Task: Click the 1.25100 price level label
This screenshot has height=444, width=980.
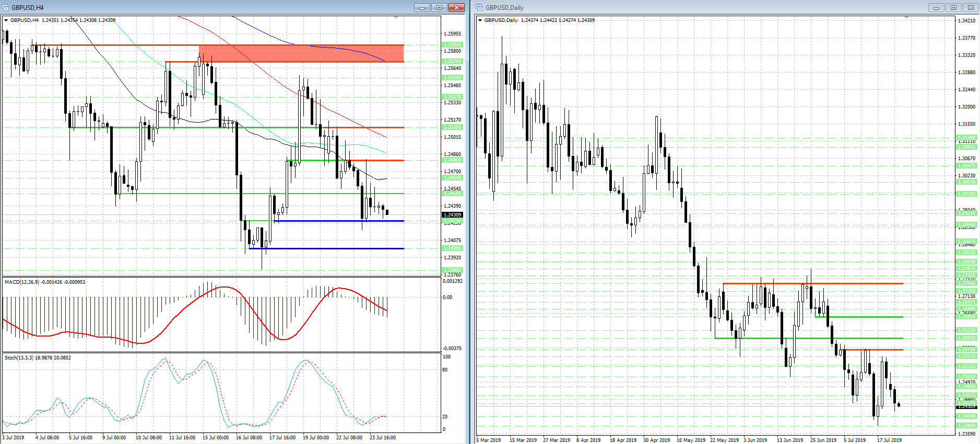Action: (453, 127)
